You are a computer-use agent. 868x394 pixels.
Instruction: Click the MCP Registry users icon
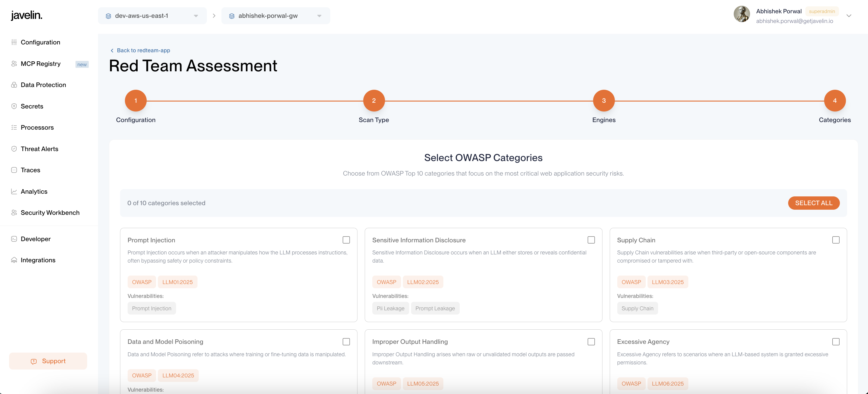click(14, 64)
